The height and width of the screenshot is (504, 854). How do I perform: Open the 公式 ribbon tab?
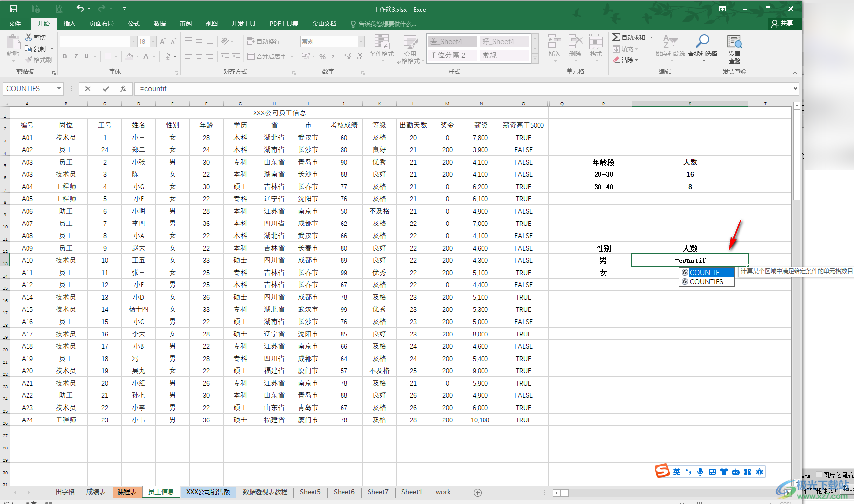pos(134,24)
